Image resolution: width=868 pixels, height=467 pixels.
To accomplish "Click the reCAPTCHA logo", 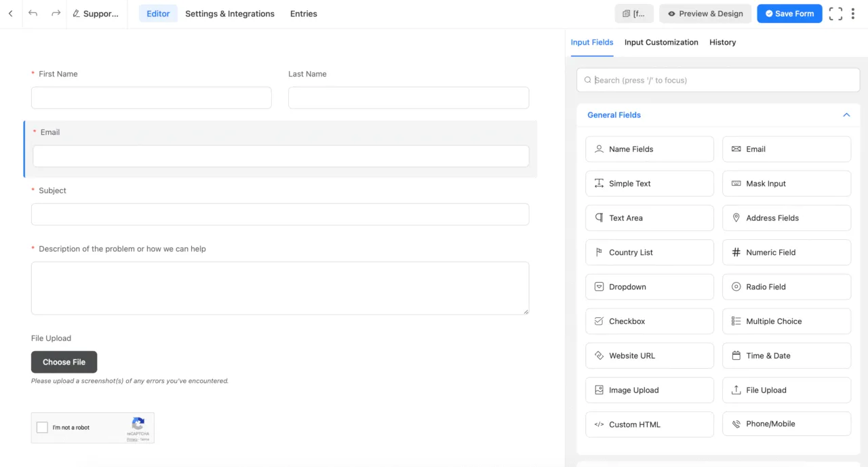I will [138, 424].
